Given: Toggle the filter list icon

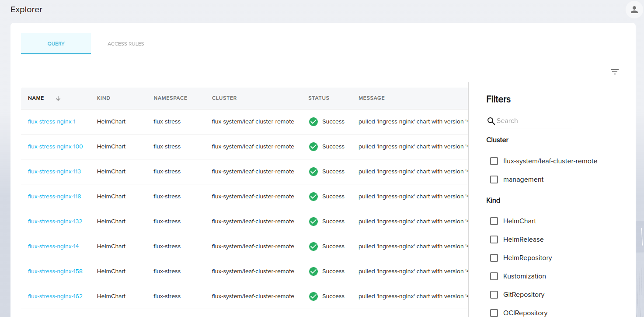Looking at the screenshot, I should [x=615, y=72].
